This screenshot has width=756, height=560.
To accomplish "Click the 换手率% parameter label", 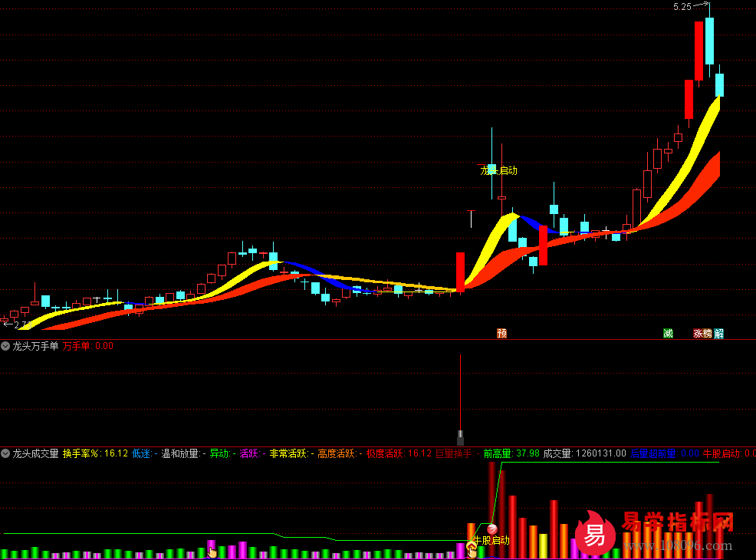I will (x=81, y=453).
